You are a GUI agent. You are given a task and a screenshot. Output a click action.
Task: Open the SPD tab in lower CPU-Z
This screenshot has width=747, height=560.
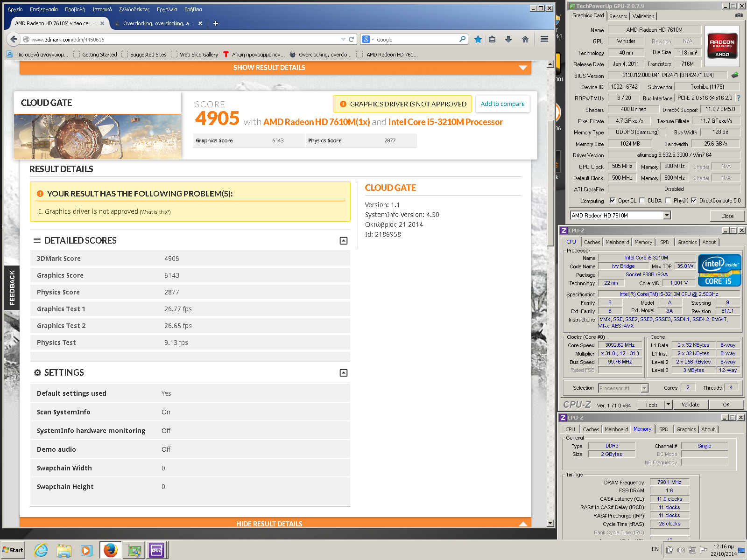(x=663, y=429)
